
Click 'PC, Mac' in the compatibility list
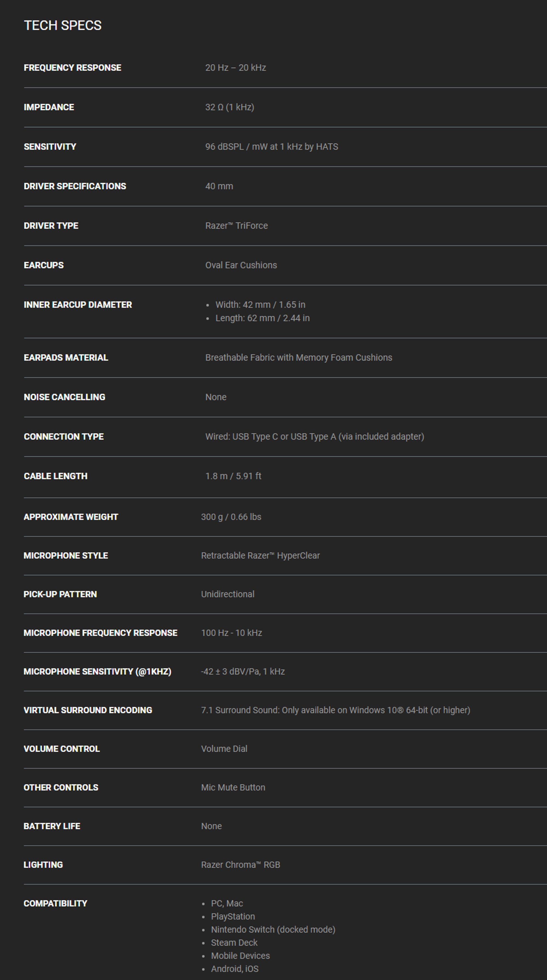click(227, 904)
